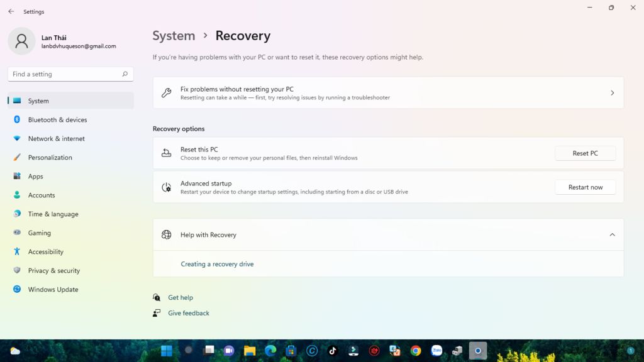Launch Google Chrome from the taskbar

pos(416,351)
